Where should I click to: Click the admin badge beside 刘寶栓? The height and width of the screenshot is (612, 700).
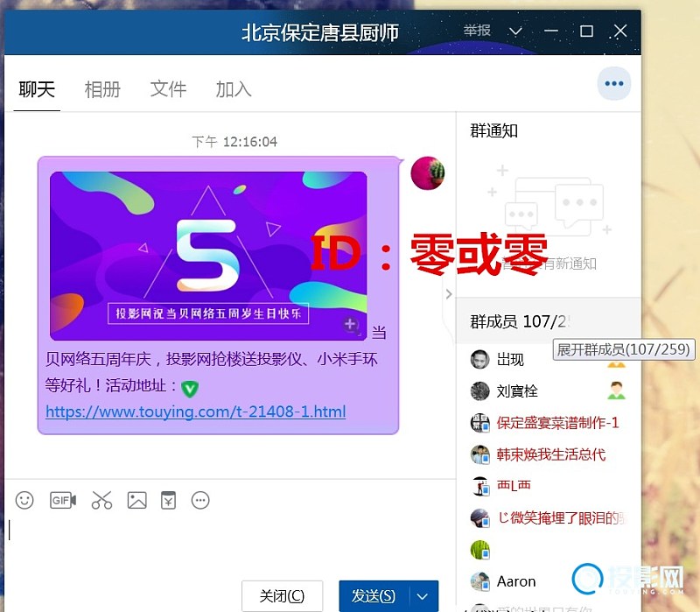(617, 390)
